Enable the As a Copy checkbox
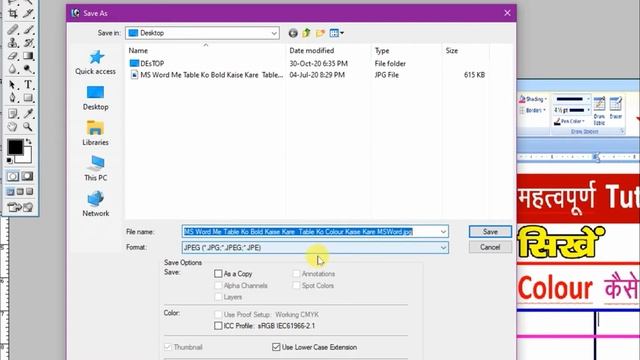This screenshot has width=640, height=360. [218, 273]
